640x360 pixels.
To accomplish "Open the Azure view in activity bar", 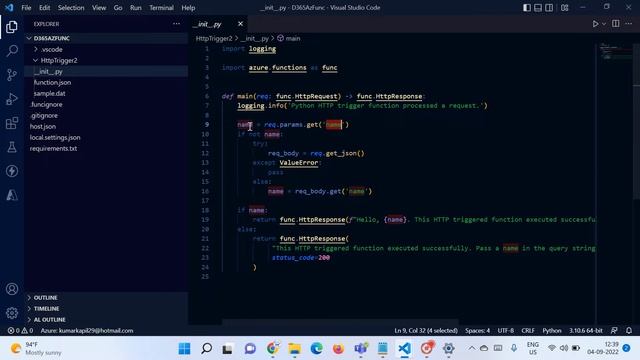I will 12,195.
